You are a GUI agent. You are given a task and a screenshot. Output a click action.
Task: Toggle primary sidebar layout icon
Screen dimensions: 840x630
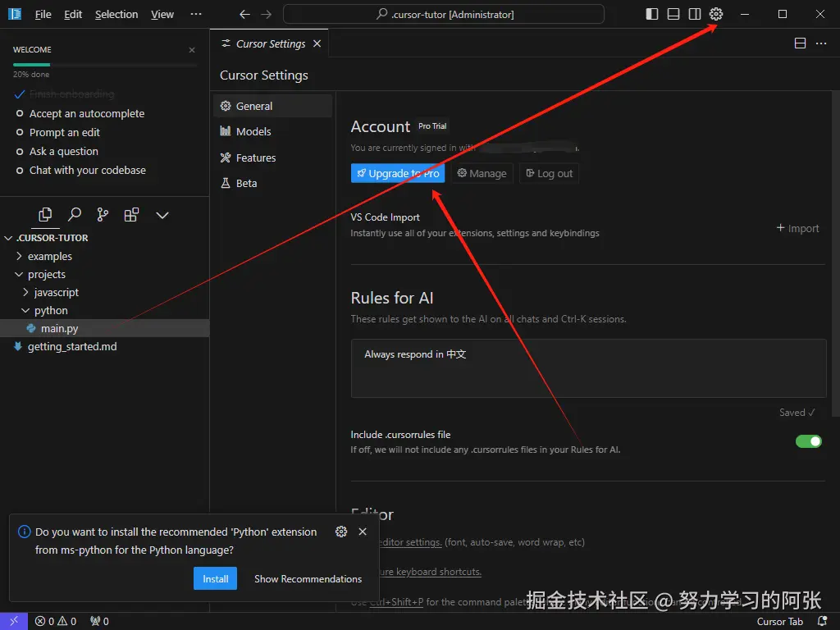[x=652, y=14]
